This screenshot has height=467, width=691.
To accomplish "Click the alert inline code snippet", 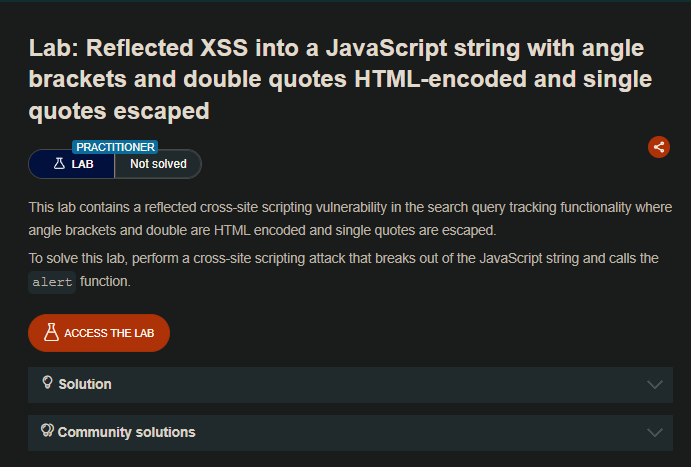I will pyautogui.click(x=52, y=282).
